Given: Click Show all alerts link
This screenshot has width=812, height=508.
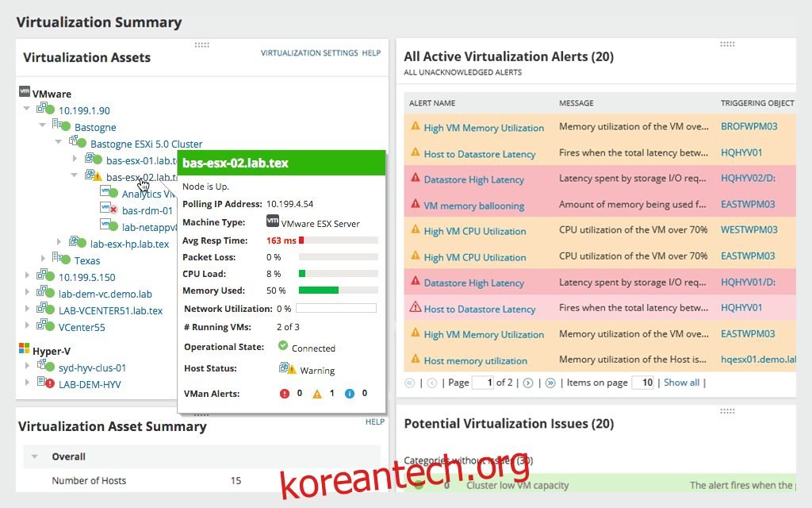Looking at the screenshot, I should point(681,383).
